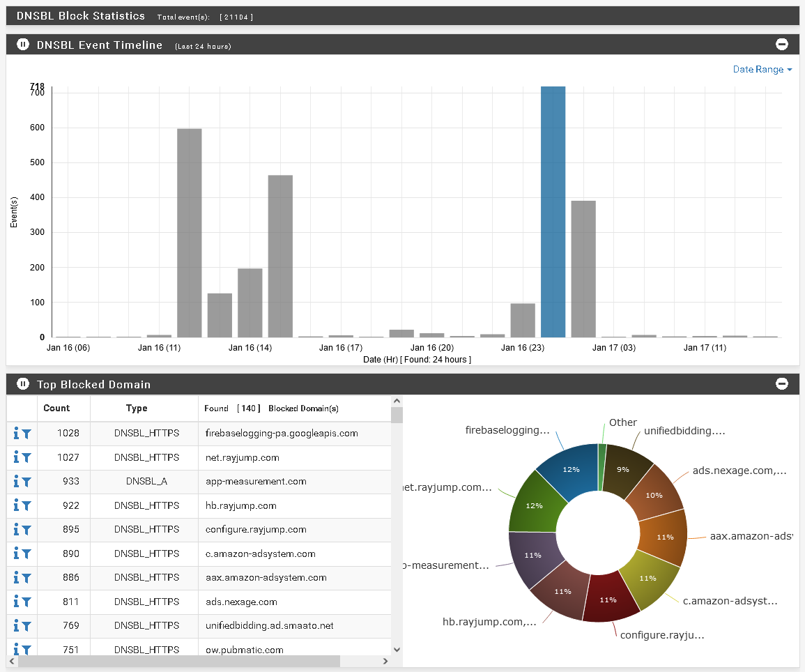
Task: Click the dark red configure.rayjump slice
Action: click(x=609, y=599)
